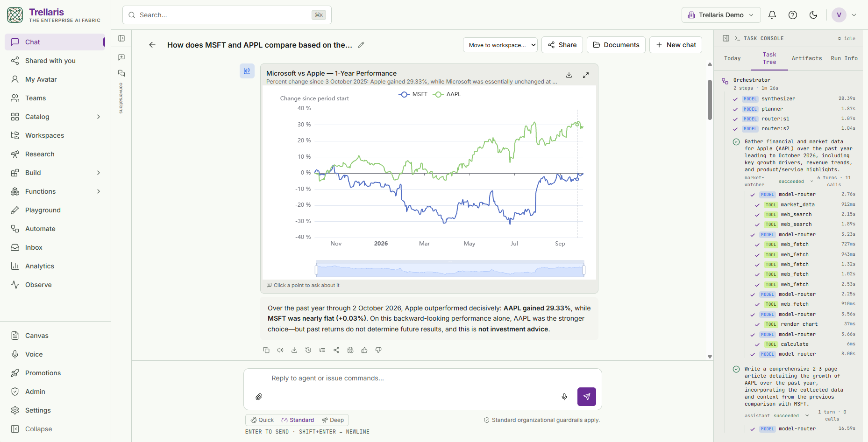The height and width of the screenshot is (442, 868).
Task: Go back with the left arrow icon
Action: pos(152,45)
